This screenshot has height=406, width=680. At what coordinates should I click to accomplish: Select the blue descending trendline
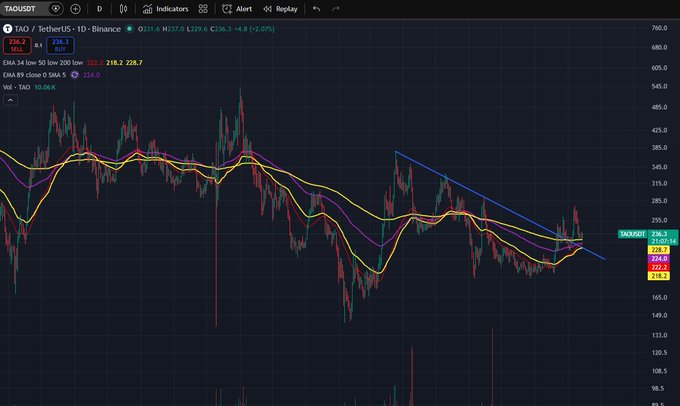(x=499, y=205)
